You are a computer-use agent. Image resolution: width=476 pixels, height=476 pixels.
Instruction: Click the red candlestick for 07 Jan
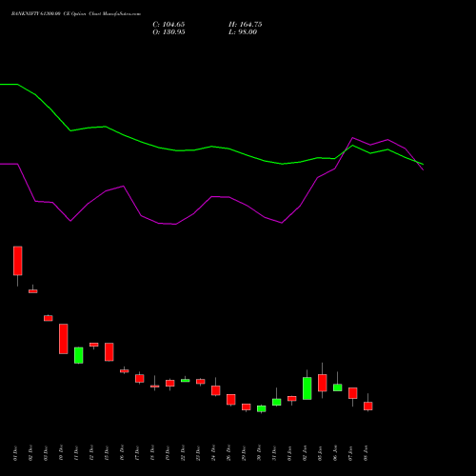pyautogui.click(x=353, y=393)
